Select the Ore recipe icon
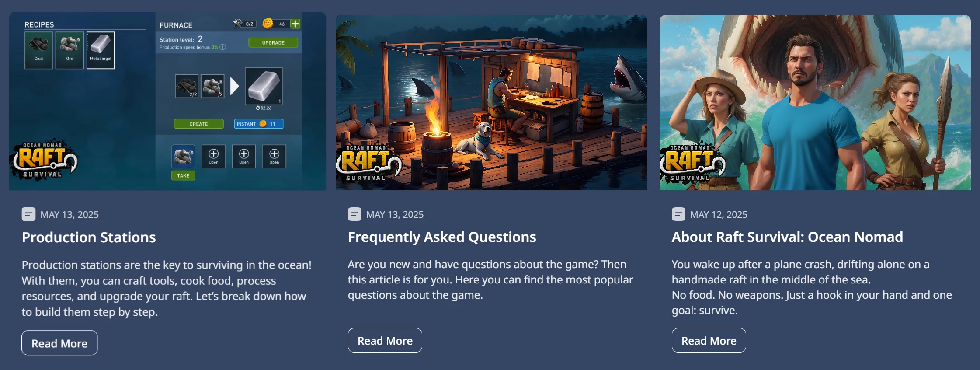 coord(70,50)
